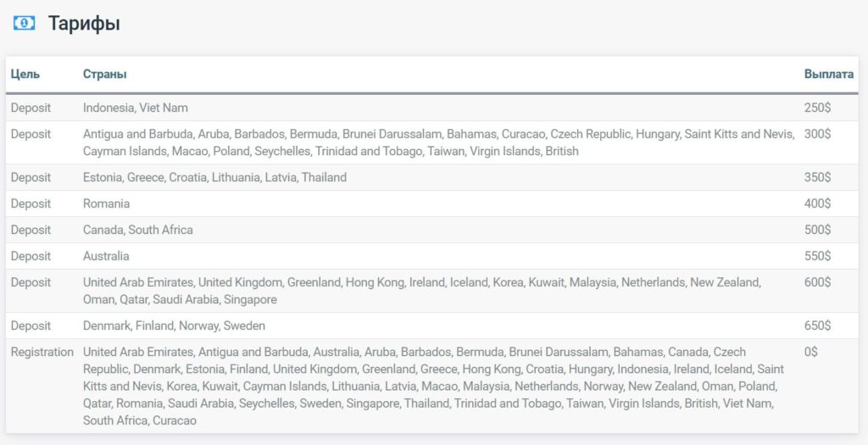Screen dimensions: 868x445
Task: Select the Romania deposit row
Action: pos(106,203)
